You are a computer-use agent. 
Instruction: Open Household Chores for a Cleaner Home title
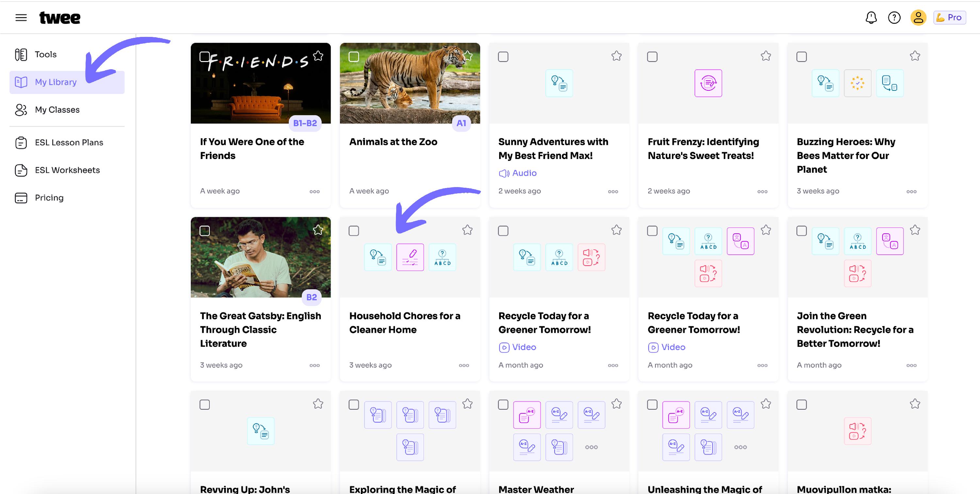pos(405,323)
